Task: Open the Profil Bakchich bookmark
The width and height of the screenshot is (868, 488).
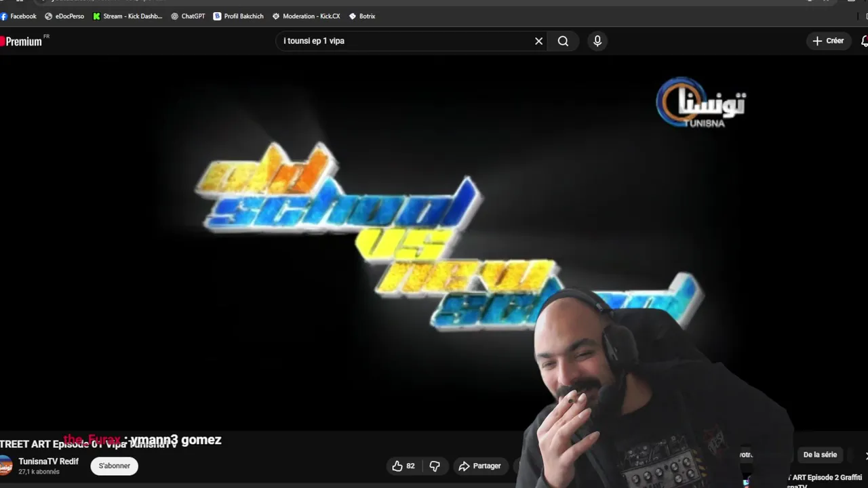Action: coord(238,16)
